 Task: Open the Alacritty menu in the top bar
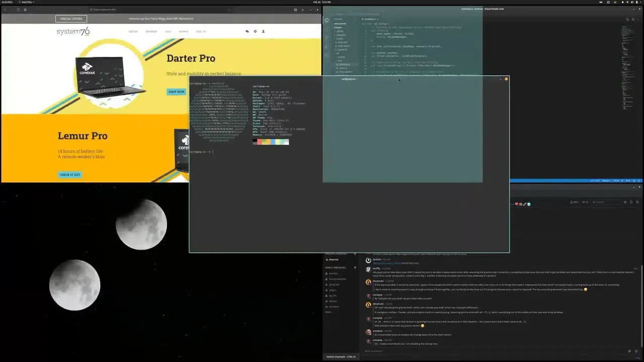(x=24, y=2)
